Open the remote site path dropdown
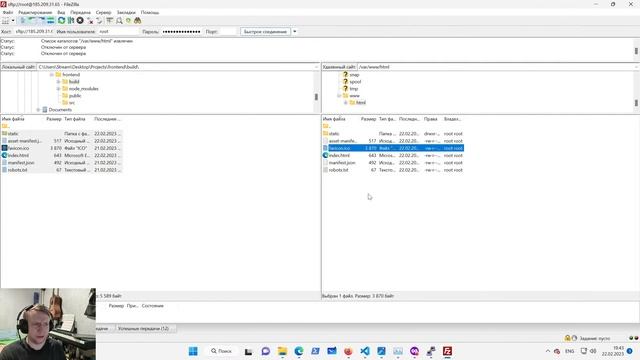 point(636,67)
